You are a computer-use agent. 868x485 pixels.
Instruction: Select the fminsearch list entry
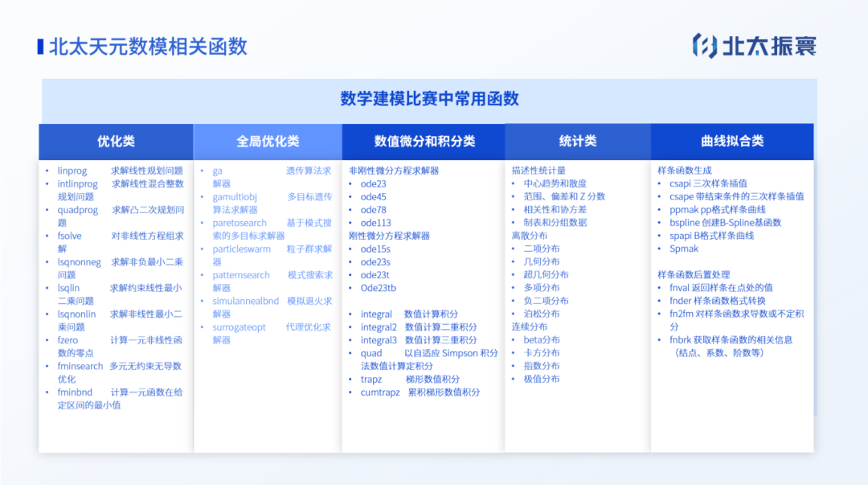pyautogui.click(x=80, y=366)
